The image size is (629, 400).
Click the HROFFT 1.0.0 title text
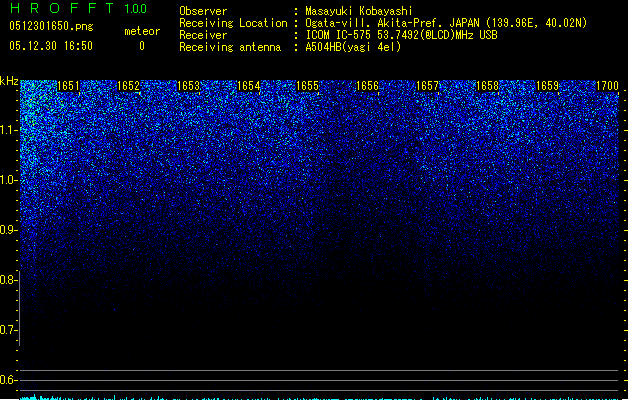[x=78, y=8]
